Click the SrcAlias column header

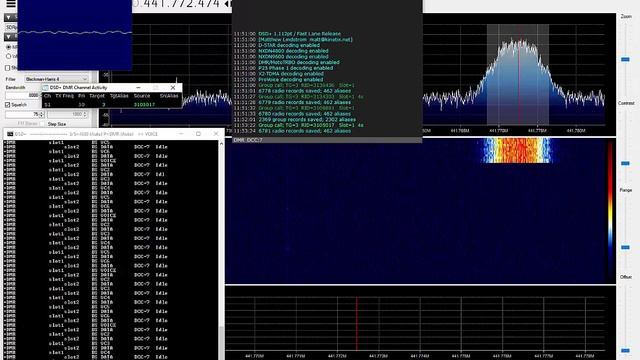click(x=169, y=96)
